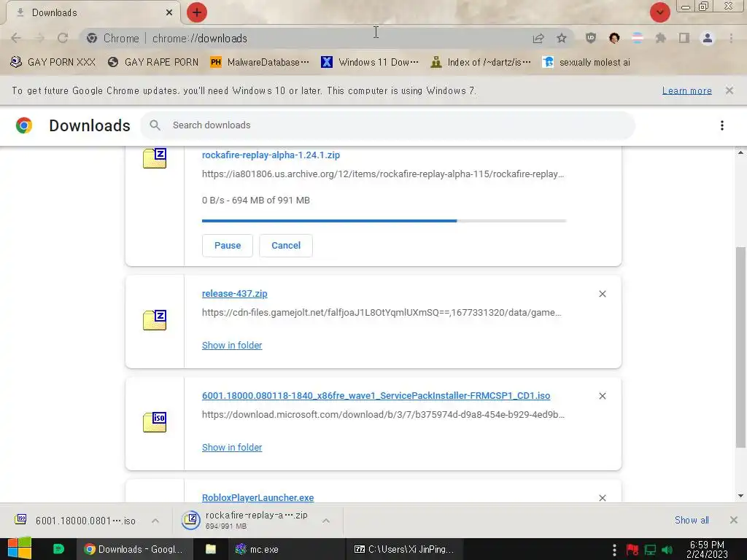Viewport: 747px width, 560px height.
Task: Show release-437.zip in folder
Action: pyautogui.click(x=232, y=345)
